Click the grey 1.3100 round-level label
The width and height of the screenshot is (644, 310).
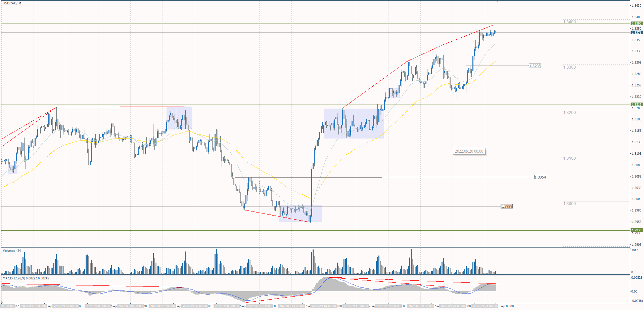point(569,158)
